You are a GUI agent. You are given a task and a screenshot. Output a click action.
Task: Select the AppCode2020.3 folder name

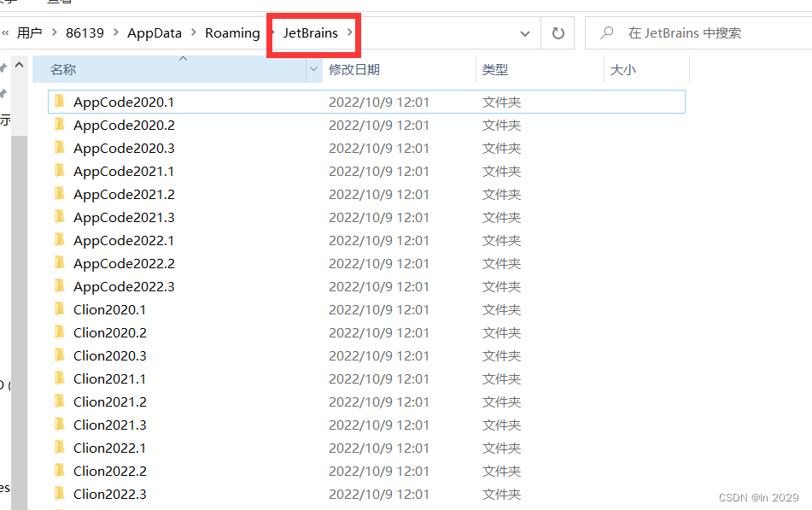point(125,149)
